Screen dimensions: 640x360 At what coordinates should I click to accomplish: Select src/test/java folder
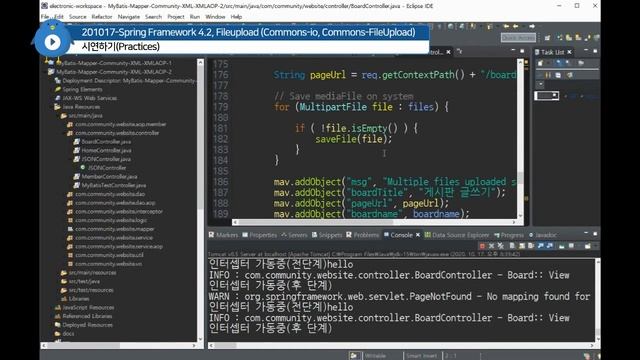click(x=84, y=281)
